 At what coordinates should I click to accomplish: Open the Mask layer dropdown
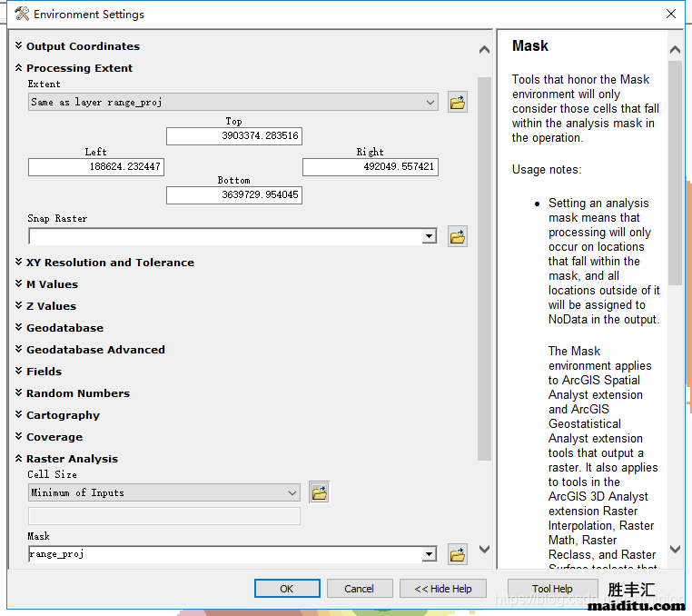[430, 554]
